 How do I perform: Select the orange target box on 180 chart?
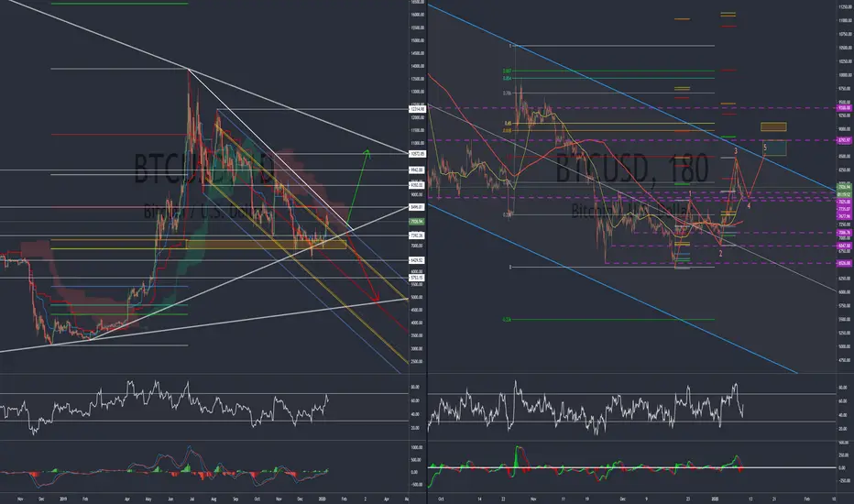(x=773, y=127)
